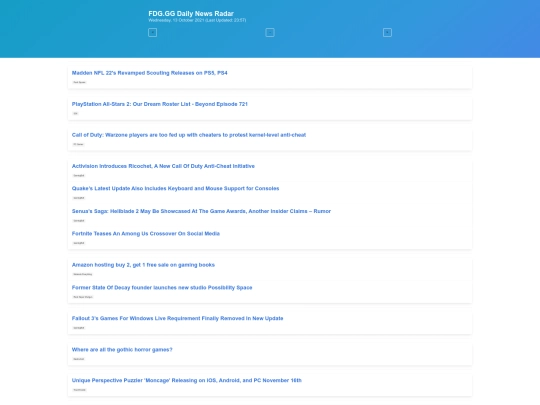Open the Activision Introduces Ricochet article
Viewport: 540px width, 405px height.
[163, 166]
